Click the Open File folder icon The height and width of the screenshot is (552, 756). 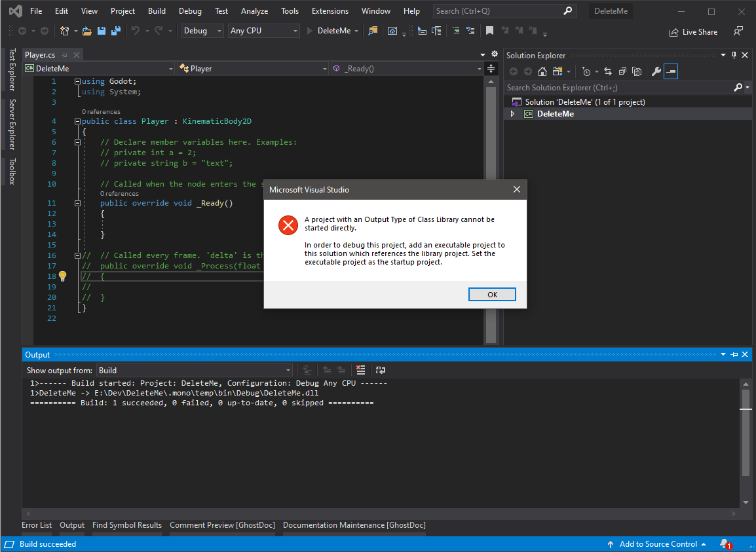[x=86, y=31]
